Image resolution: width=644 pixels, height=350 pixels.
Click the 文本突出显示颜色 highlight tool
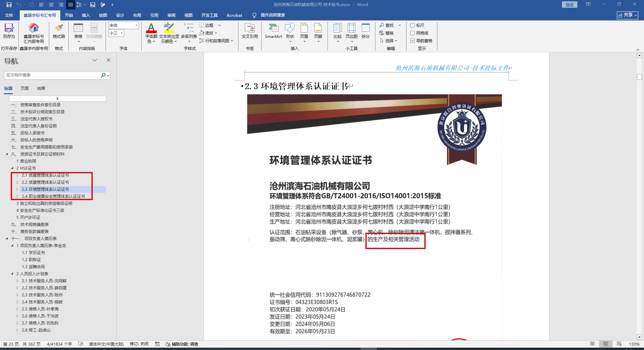169,33
